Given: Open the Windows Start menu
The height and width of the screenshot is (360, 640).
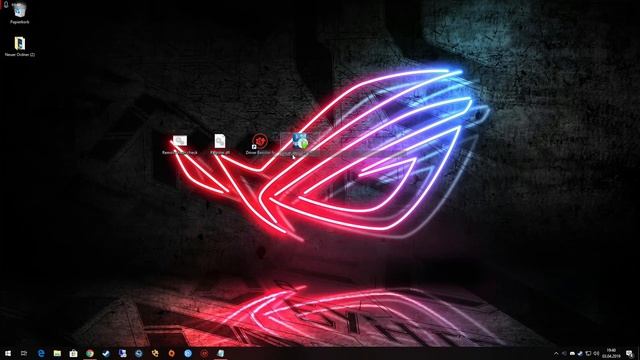Looking at the screenshot, I should point(8,353).
